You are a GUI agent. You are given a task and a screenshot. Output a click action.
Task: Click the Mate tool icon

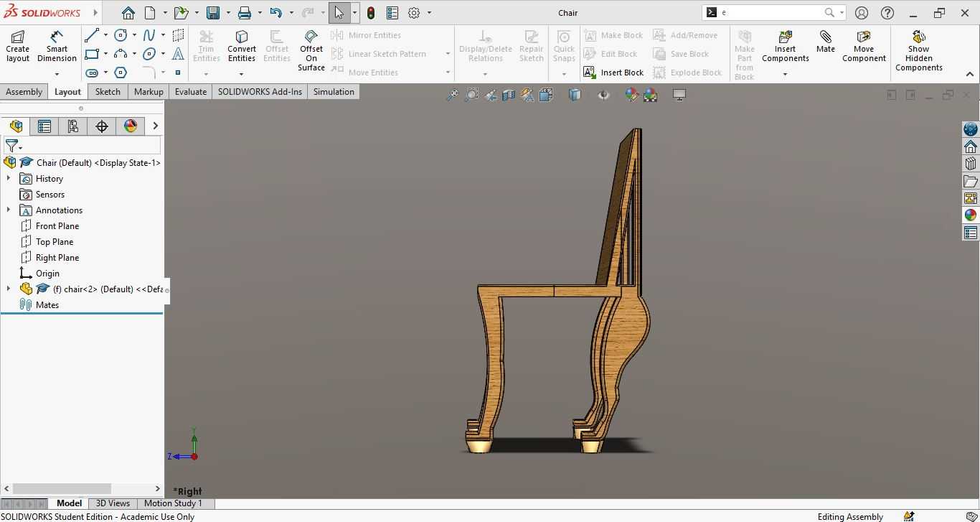point(825,42)
